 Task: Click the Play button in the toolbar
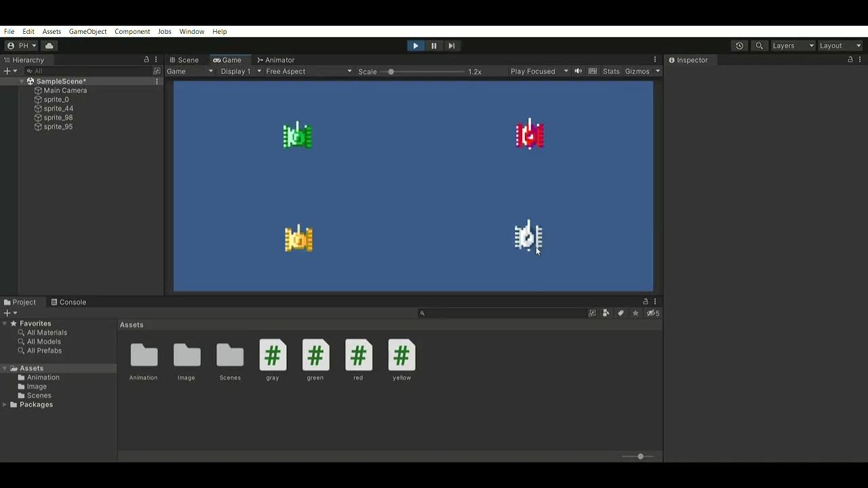pyautogui.click(x=416, y=45)
